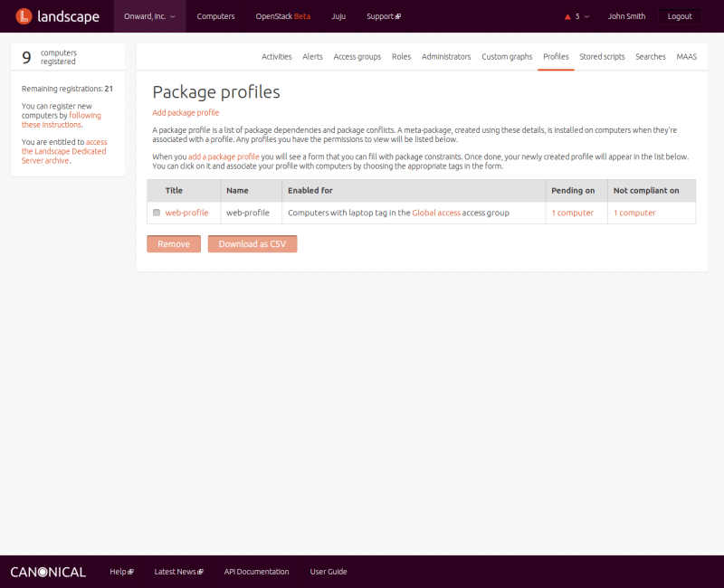Switch to the Activities tab
This screenshot has width=724, height=588.
(x=276, y=56)
